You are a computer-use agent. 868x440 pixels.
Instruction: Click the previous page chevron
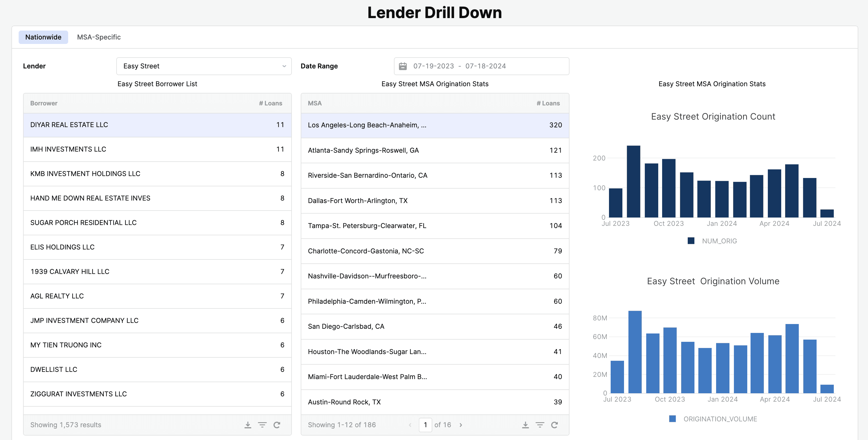(410, 425)
